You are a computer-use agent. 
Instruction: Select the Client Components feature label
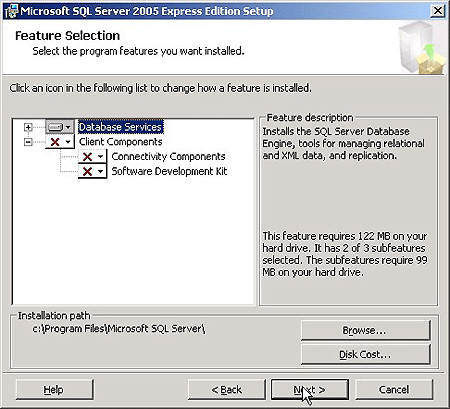pos(121,142)
